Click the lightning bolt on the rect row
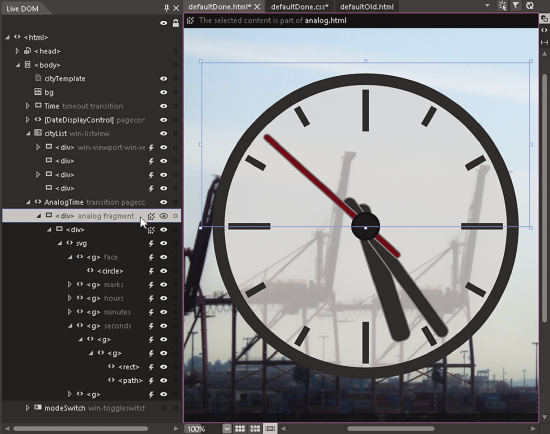Screen dimensions: 550x434 151,367
